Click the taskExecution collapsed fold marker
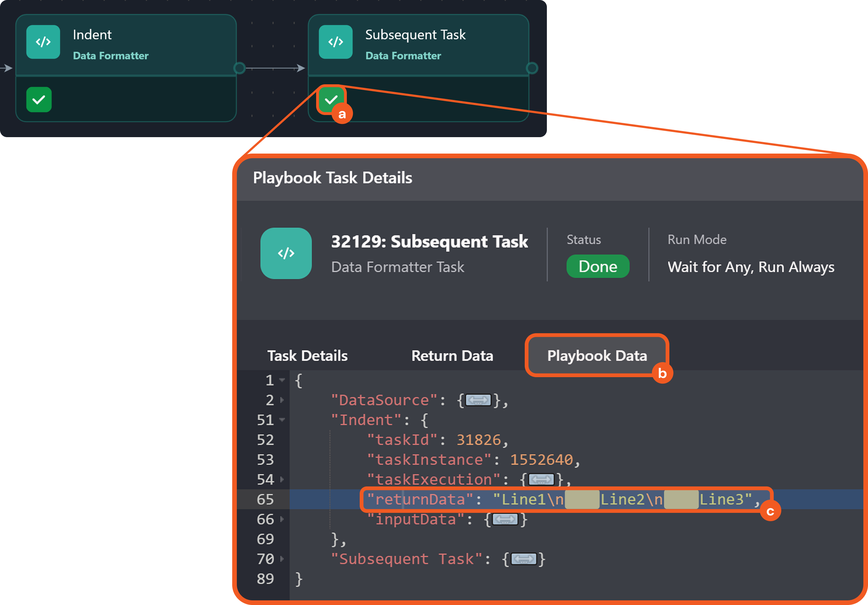This screenshot has height=605, width=868. (x=541, y=480)
